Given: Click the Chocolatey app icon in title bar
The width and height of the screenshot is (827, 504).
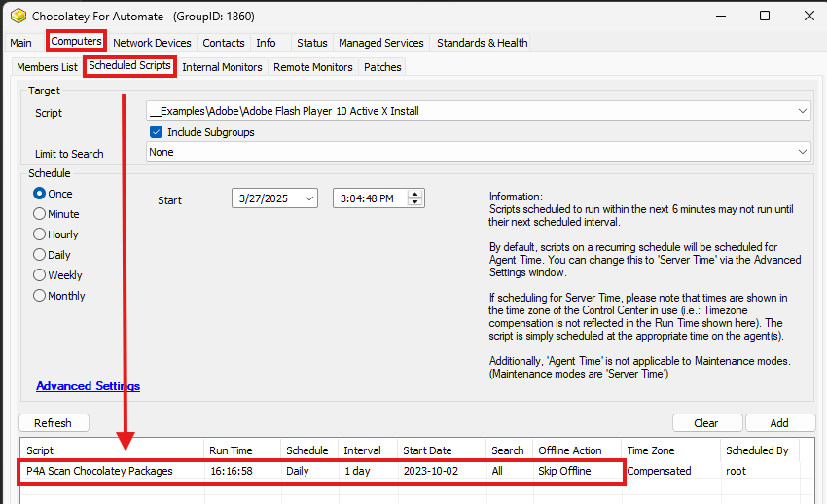Looking at the screenshot, I should pos(18,17).
